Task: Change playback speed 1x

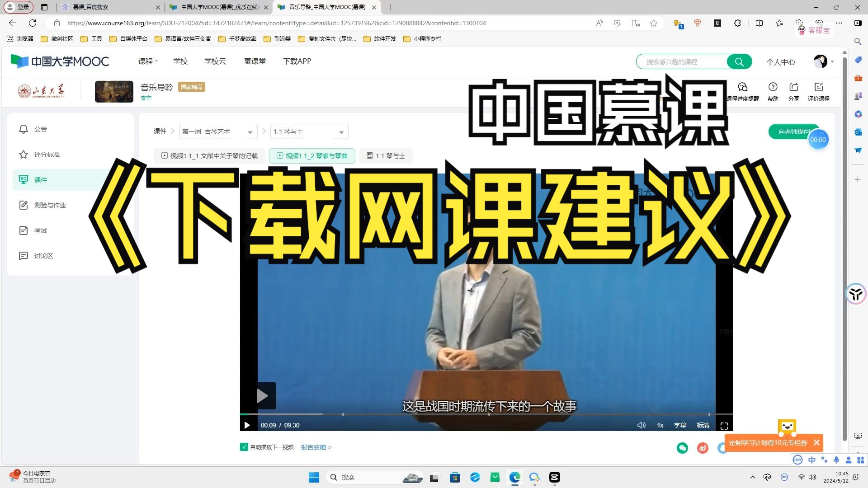Action: 660,425
